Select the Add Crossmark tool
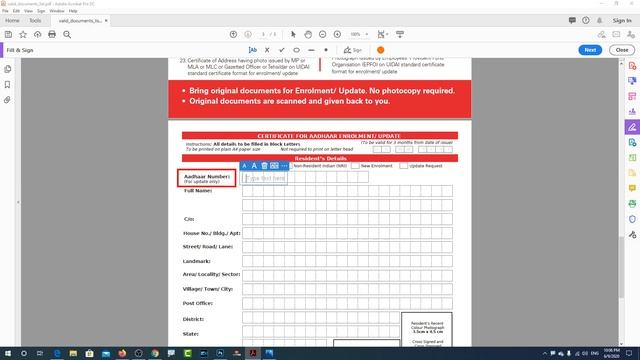This screenshot has height=360, width=640. 267,50
